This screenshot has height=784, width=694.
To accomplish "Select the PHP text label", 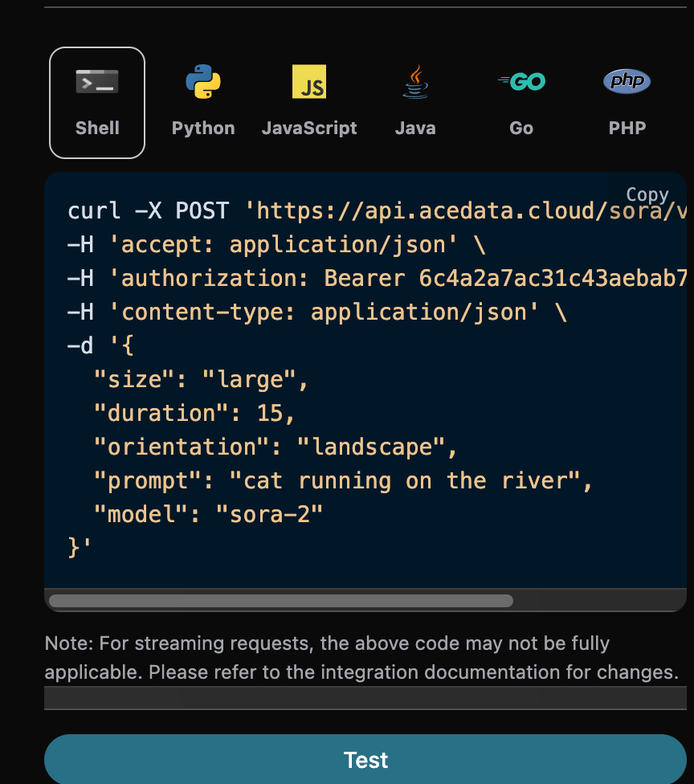I will click(x=627, y=129).
